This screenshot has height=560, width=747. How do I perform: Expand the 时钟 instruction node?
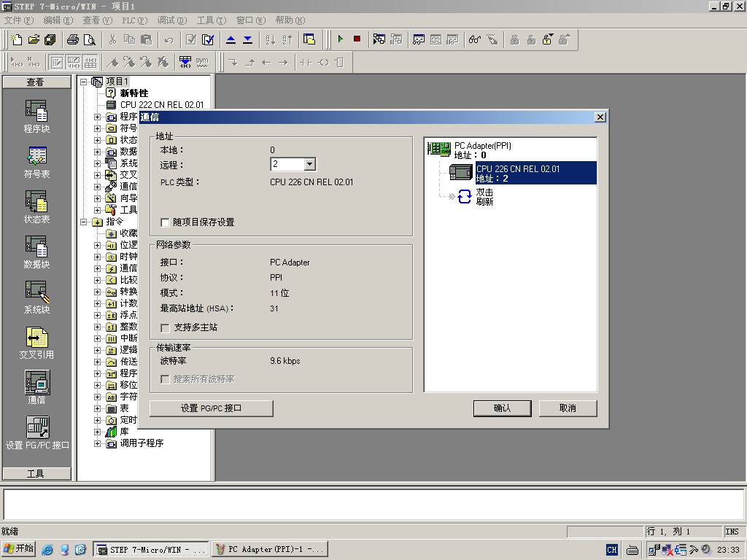tap(97, 257)
